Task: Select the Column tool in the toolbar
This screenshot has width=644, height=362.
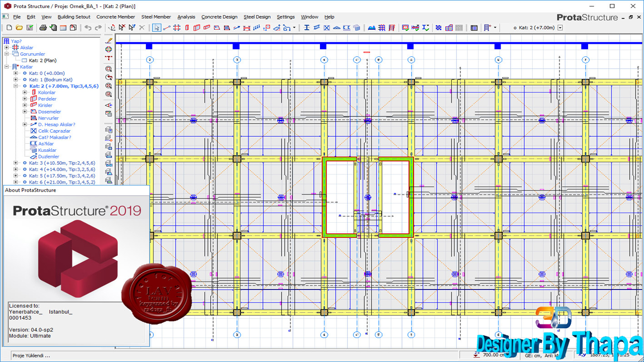Action: (187, 28)
